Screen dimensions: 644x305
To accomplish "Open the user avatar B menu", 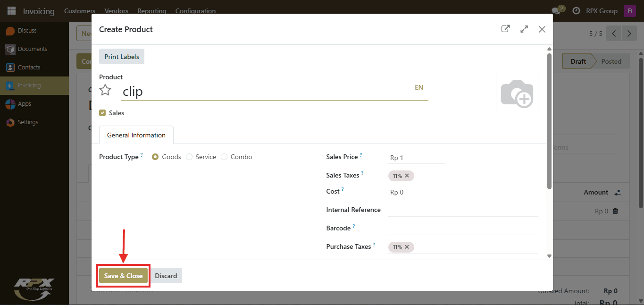I will [629, 11].
